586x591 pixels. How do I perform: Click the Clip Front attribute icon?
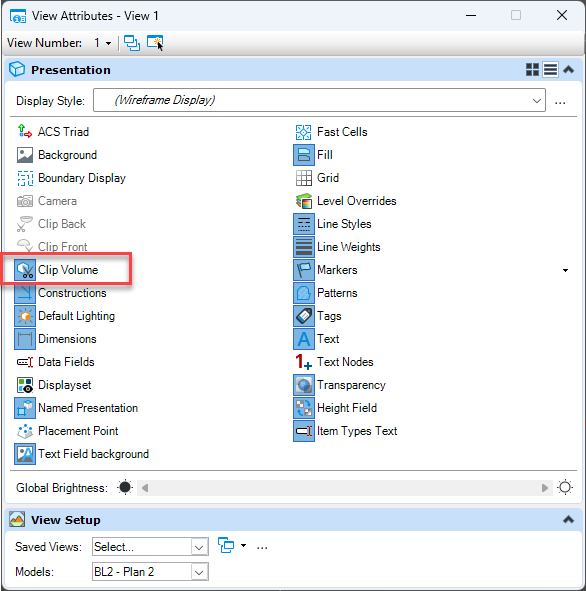click(x=25, y=246)
